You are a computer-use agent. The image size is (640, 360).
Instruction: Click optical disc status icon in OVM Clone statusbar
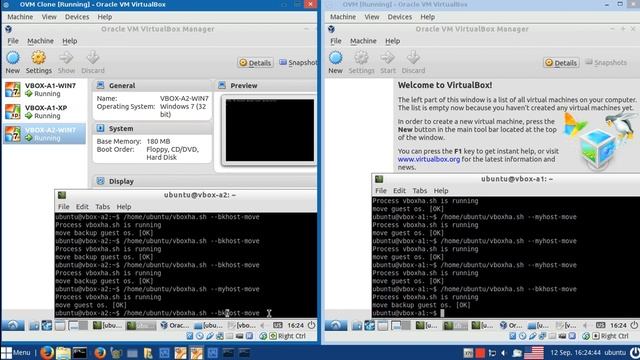(x=200, y=336)
